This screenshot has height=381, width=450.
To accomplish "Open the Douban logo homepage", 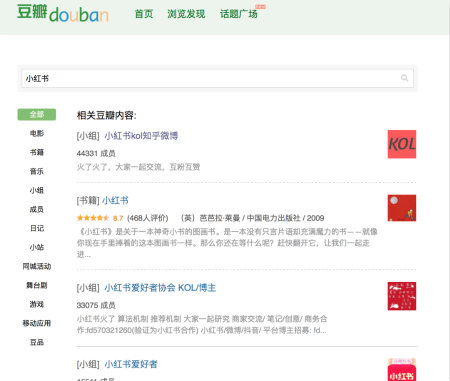I will (x=63, y=13).
